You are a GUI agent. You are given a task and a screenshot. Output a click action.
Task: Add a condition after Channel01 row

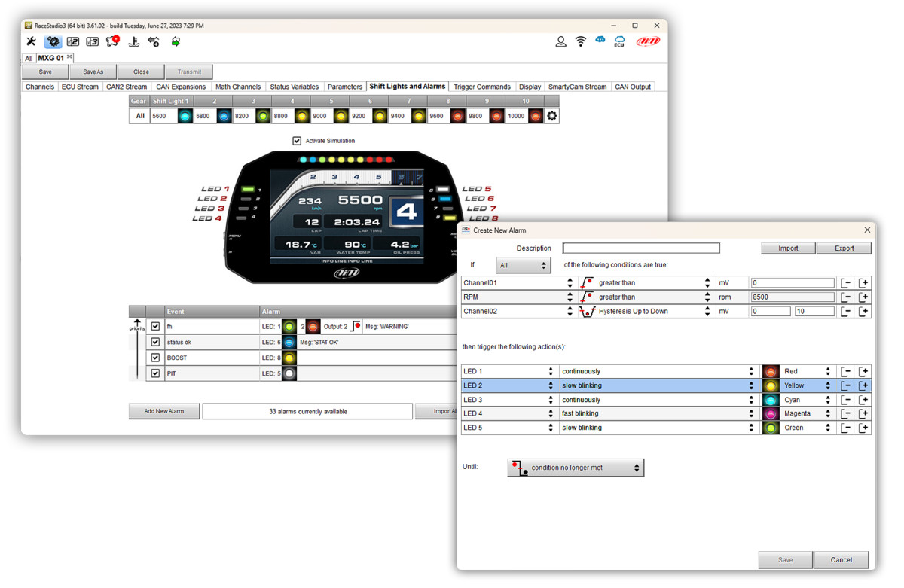(x=864, y=283)
